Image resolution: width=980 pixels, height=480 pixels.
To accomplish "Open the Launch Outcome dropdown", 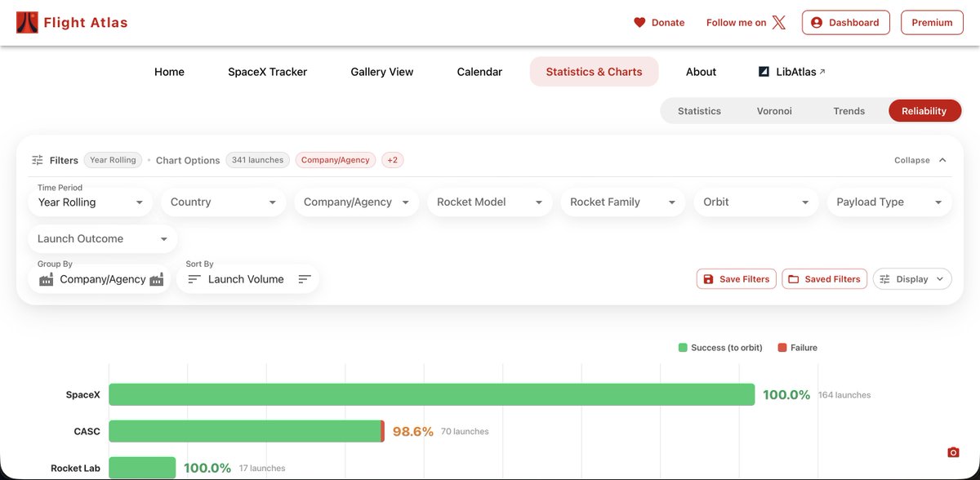I will click(x=103, y=238).
